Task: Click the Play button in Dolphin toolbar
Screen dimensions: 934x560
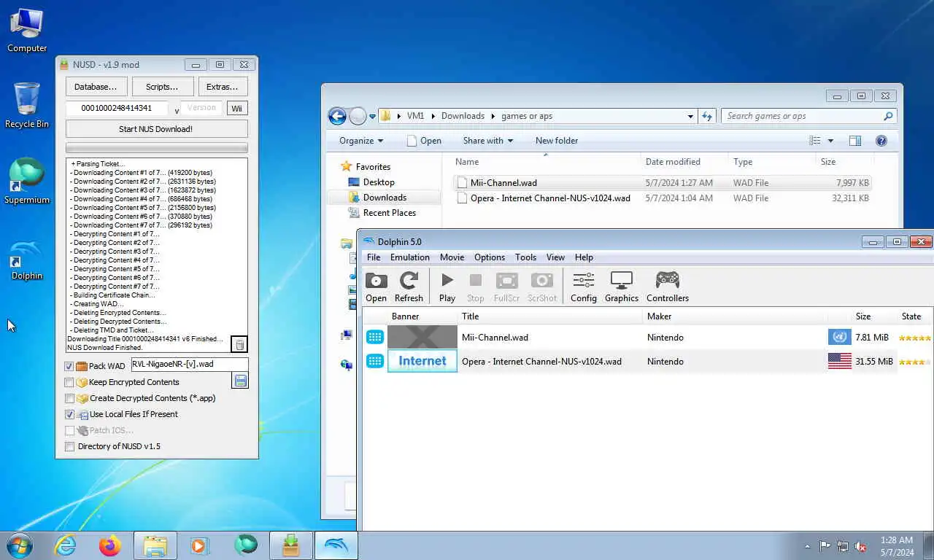Action: pyautogui.click(x=447, y=287)
